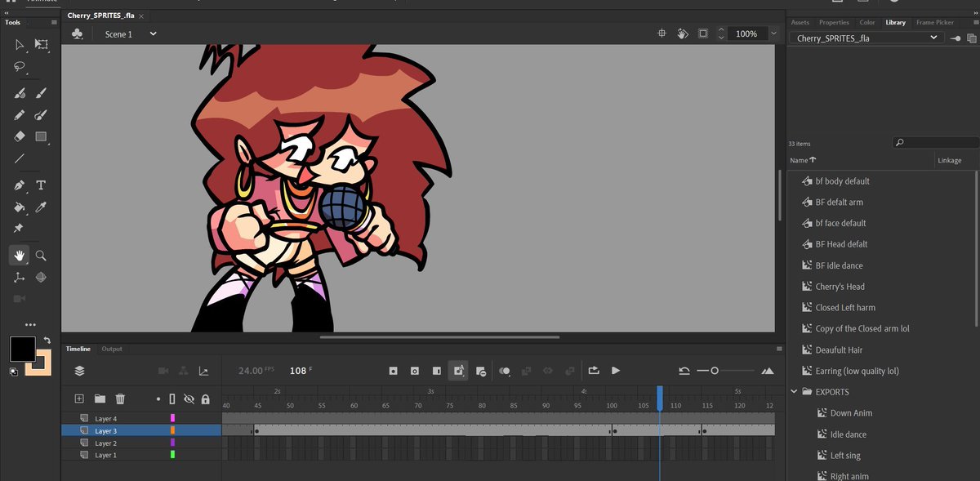Select the Bone tool
Viewport: 980px width, 481px height.
pyautogui.click(x=20, y=278)
